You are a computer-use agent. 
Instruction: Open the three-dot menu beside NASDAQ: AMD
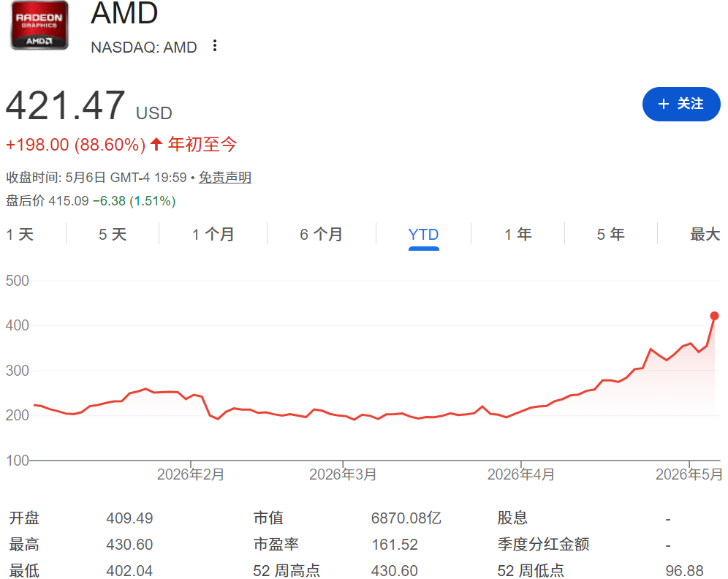214,46
